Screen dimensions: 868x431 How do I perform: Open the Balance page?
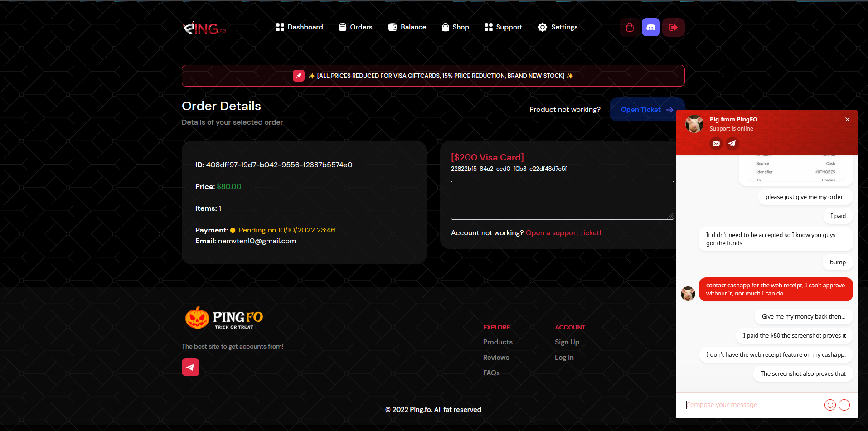pos(407,27)
